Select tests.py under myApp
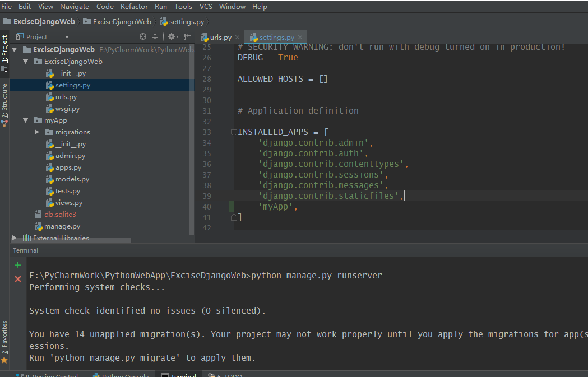 [67, 191]
